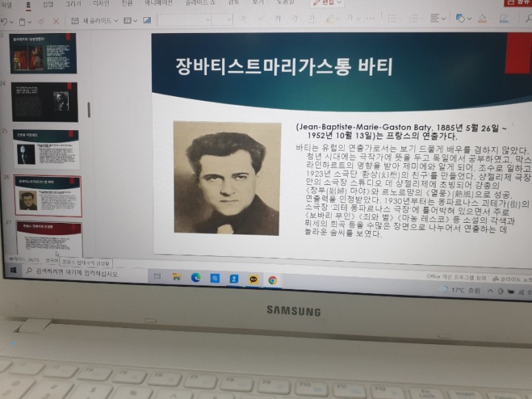Open the 슬라이드 쇼 tab
This screenshot has height=399, width=532.
[x=200, y=3]
